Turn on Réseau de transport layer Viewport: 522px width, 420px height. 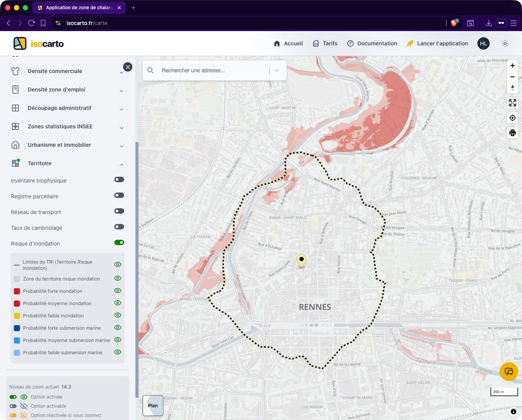tap(119, 211)
